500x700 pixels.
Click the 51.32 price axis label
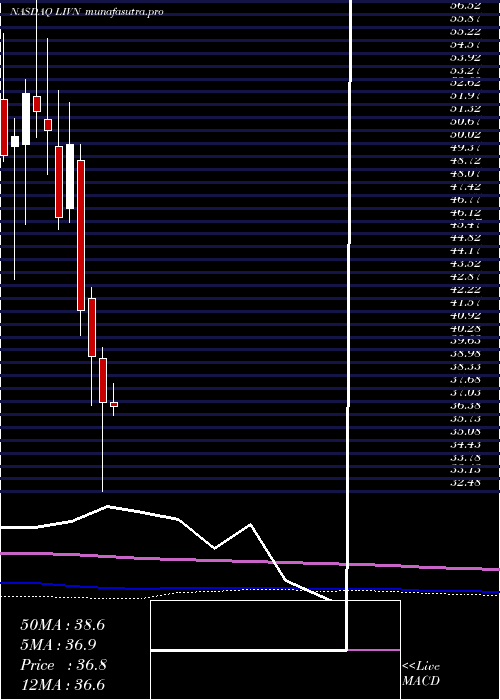pos(466,108)
